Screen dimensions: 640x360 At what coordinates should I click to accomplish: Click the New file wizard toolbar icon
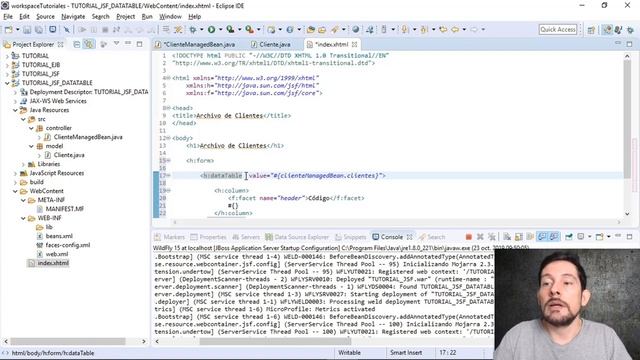(x=9, y=29)
